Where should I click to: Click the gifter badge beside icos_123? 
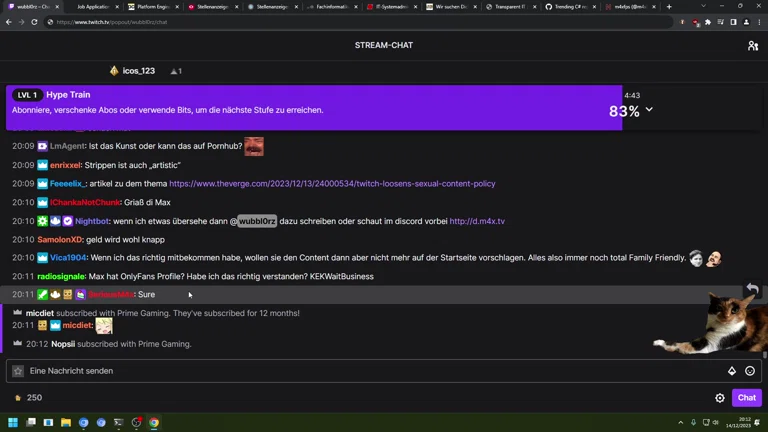[x=114, y=71]
